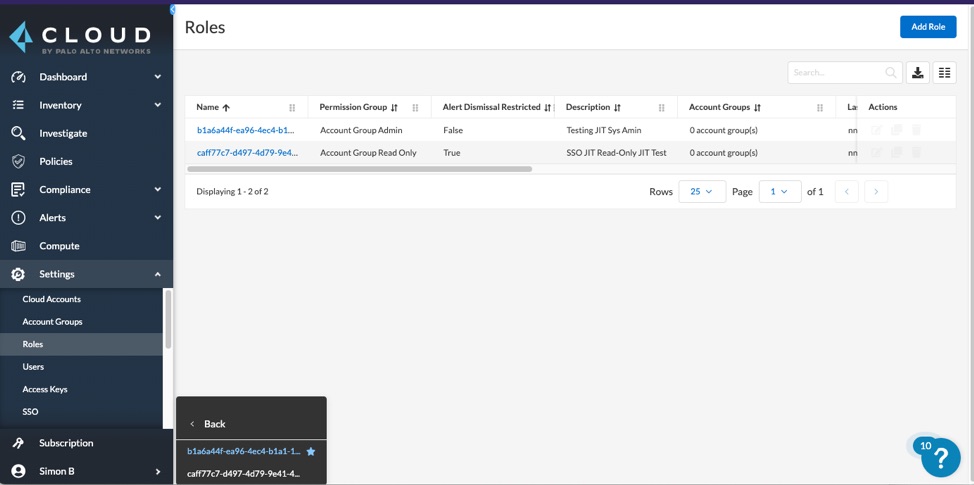Click the Investigate magnifier icon in sidebar
Screen dimensions: 974x485
click(x=18, y=133)
